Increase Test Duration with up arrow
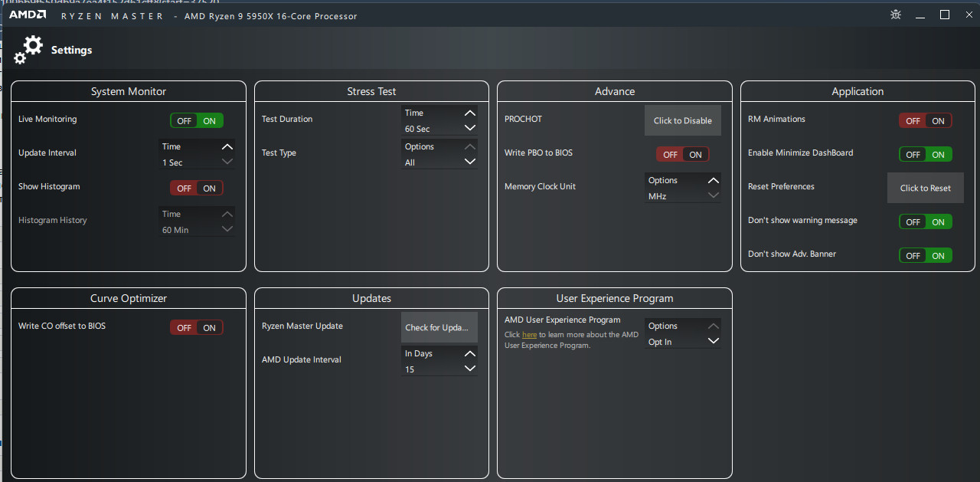This screenshot has height=482, width=980. coord(470,113)
